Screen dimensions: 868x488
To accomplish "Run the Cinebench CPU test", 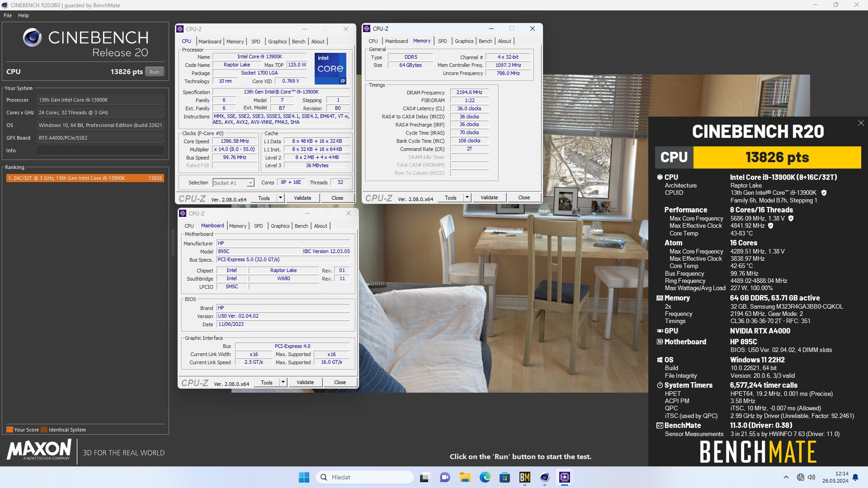I will coord(154,72).
